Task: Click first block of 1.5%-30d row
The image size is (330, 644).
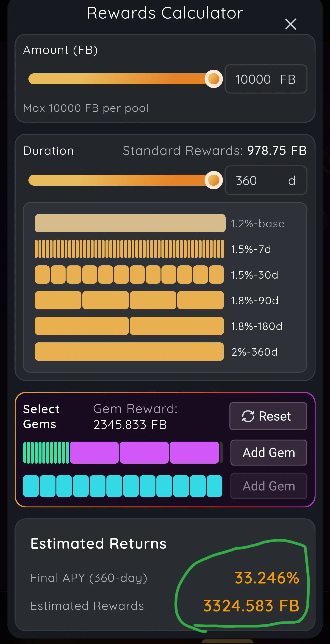Action: (x=42, y=275)
